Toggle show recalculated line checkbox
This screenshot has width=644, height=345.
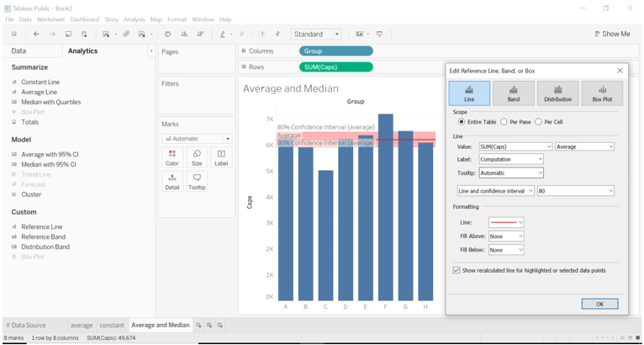point(457,270)
